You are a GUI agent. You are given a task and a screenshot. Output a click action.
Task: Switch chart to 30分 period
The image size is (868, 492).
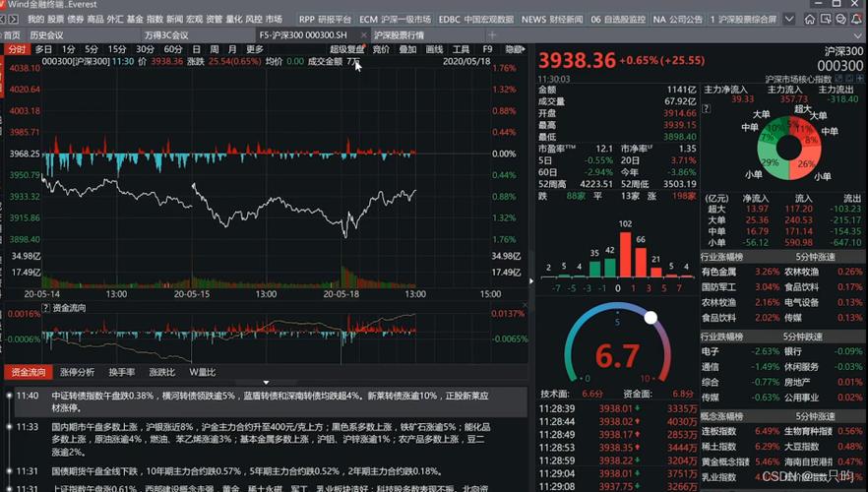pos(145,49)
